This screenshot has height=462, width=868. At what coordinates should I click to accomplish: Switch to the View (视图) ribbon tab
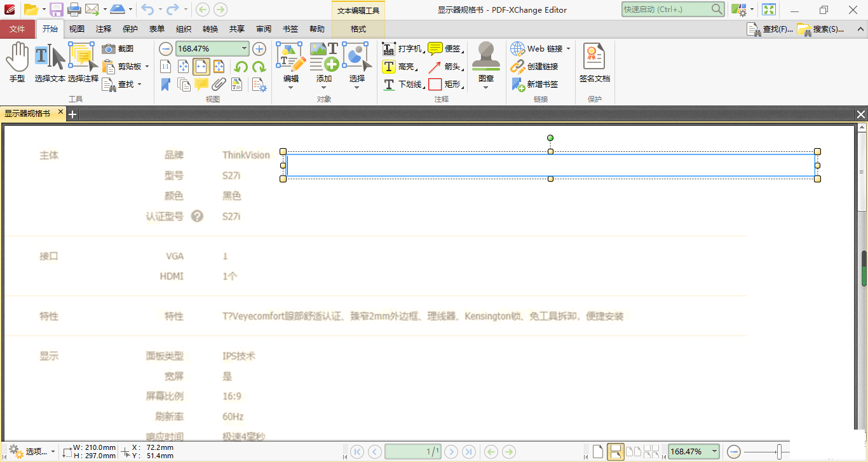click(77, 29)
